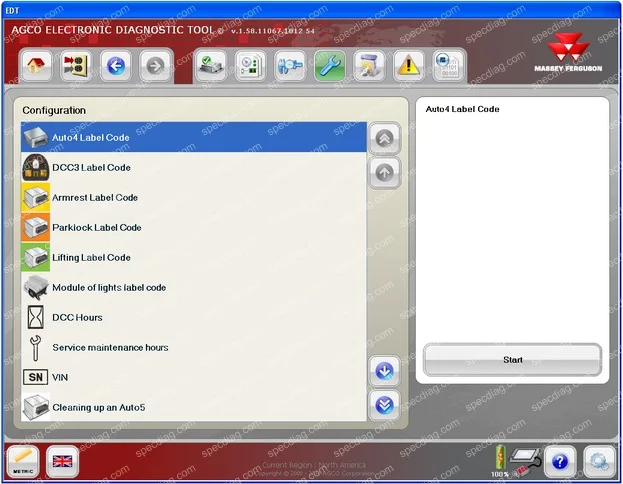Image resolution: width=623 pixels, height=484 pixels.
Task: Toggle the METRIC units button
Action: 23,461
